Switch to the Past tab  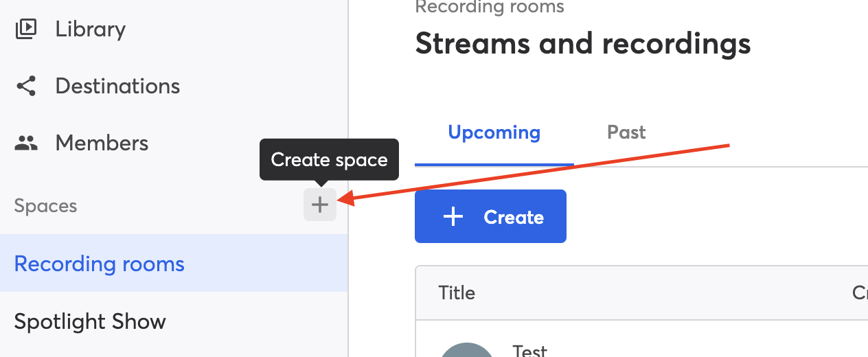[626, 132]
